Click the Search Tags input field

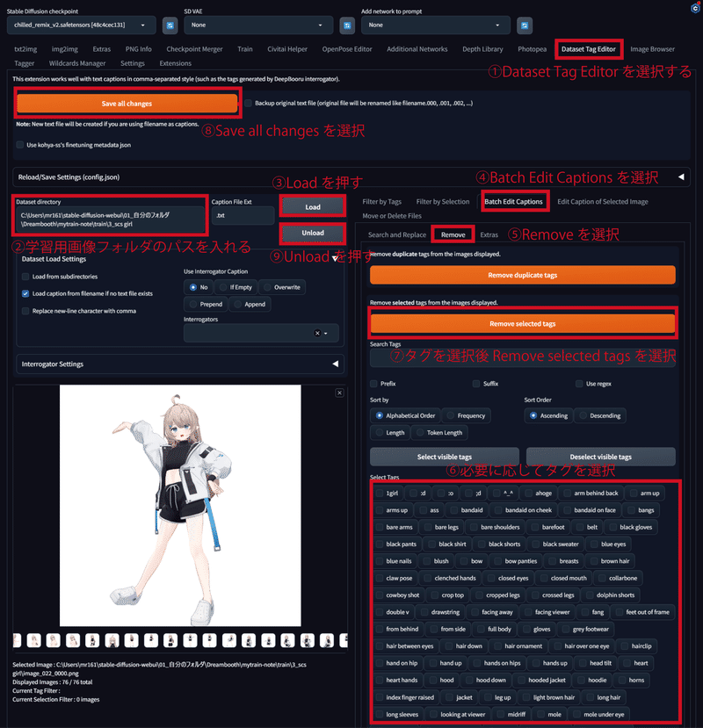pyautogui.click(x=523, y=357)
